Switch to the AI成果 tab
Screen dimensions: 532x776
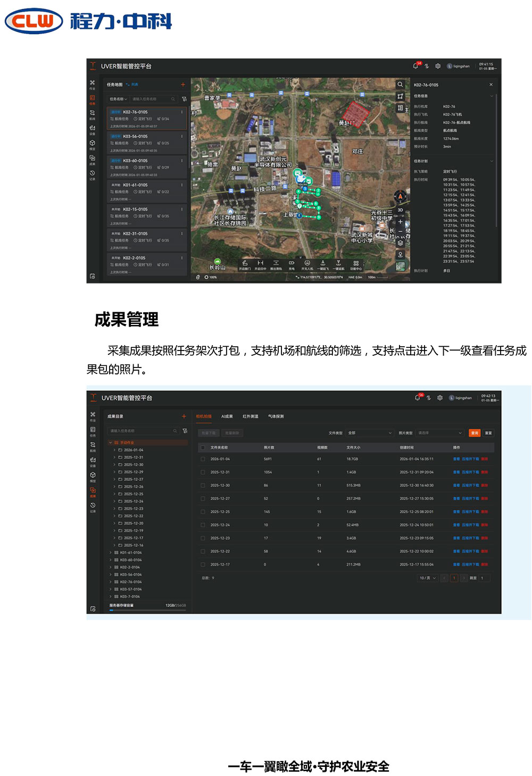coord(227,416)
